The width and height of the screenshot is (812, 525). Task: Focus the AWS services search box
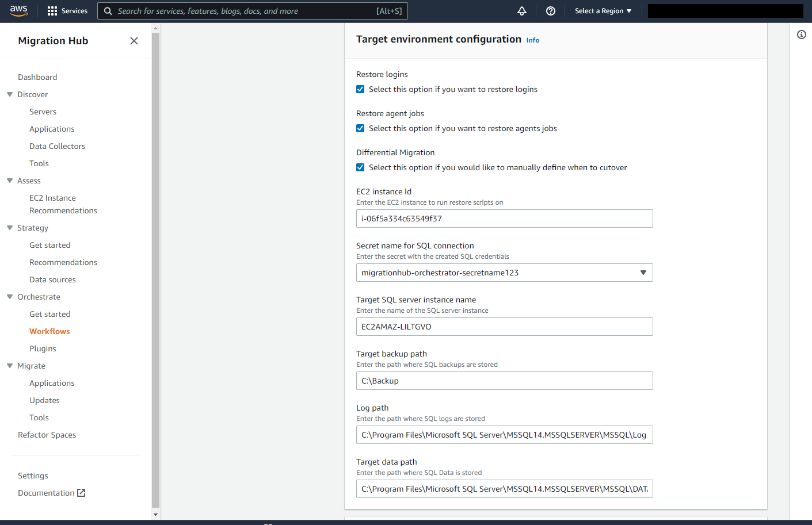tap(253, 11)
